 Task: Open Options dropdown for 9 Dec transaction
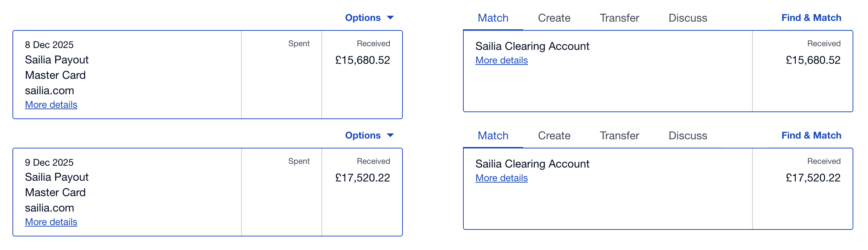point(363,135)
